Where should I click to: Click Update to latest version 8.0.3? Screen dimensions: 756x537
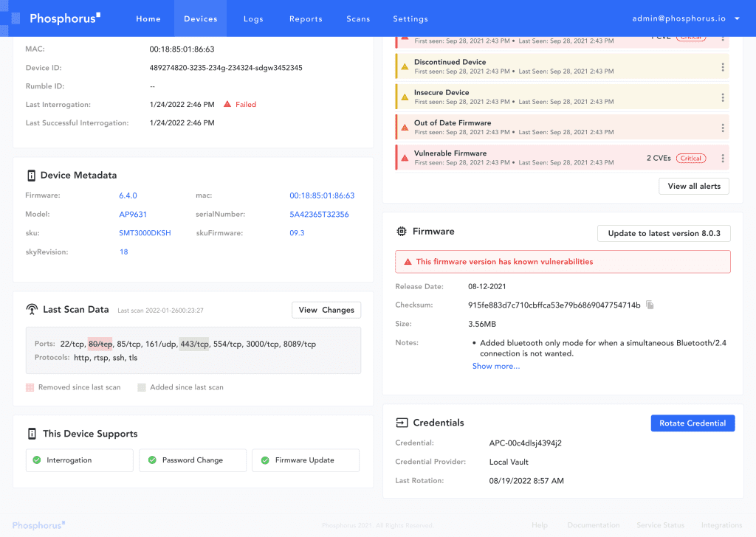pyautogui.click(x=664, y=233)
